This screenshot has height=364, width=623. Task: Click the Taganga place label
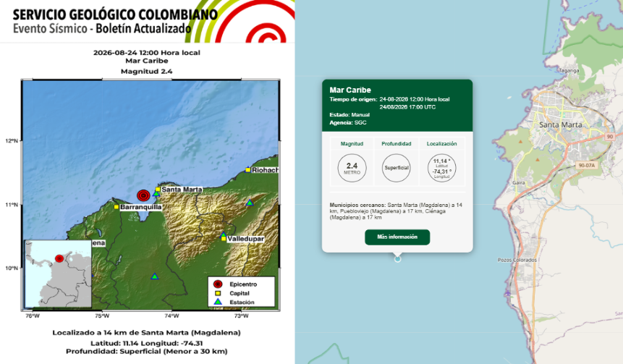pos(569,71)
